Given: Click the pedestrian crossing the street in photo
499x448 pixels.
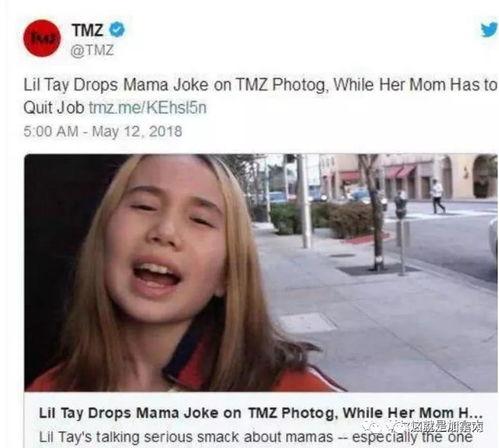Looking at the screenshot, I should click(438, 196).
